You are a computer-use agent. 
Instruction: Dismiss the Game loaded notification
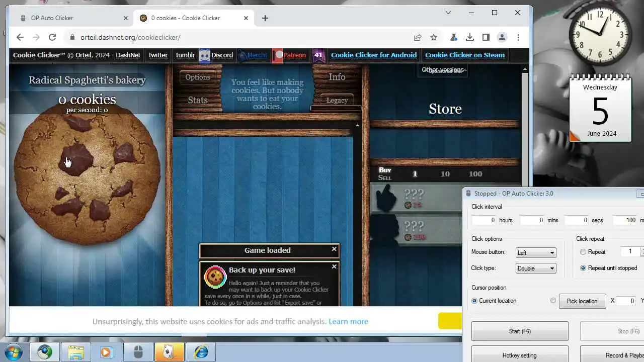(x=334, y=249)
